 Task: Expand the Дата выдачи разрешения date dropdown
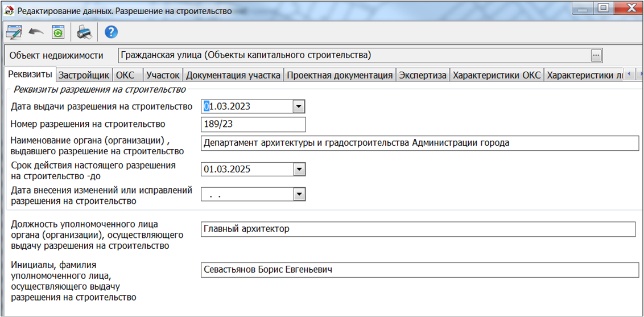coord(299,107)
